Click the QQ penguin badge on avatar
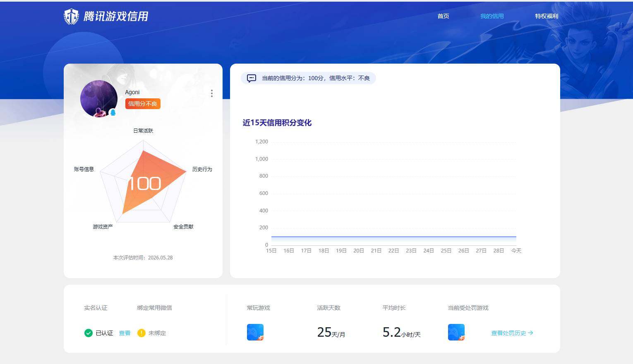Screen dimensions: 633x364 (113, 112)
